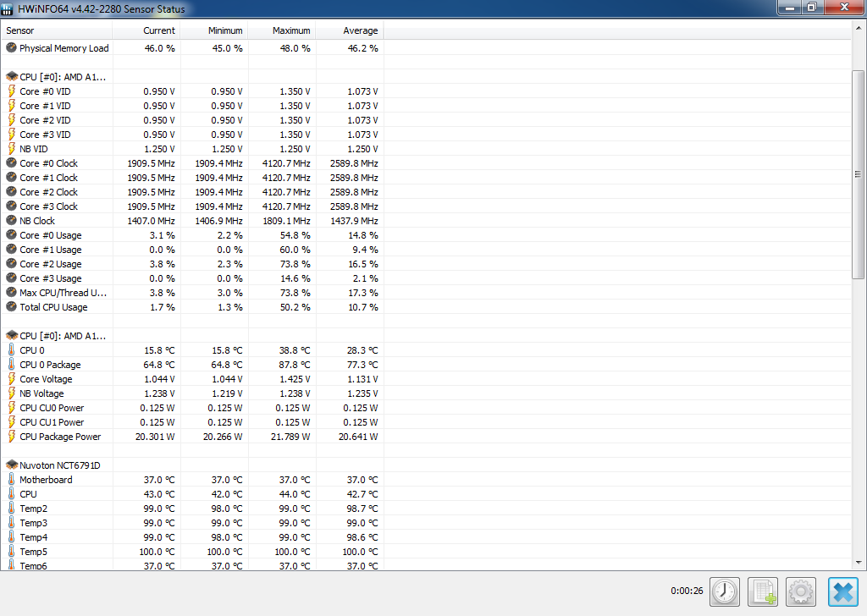Restore down the HWiNFO64 window
867x616 pixels.
click(x=813, y=7)
